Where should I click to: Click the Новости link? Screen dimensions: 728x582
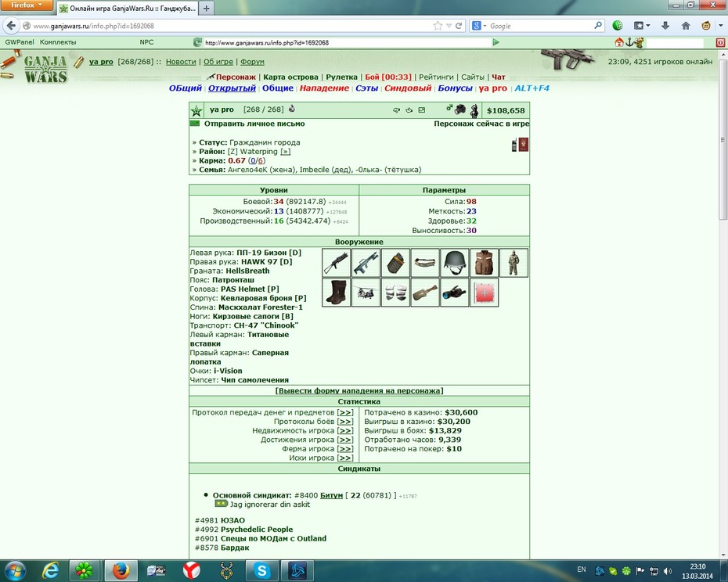[181, 62]
